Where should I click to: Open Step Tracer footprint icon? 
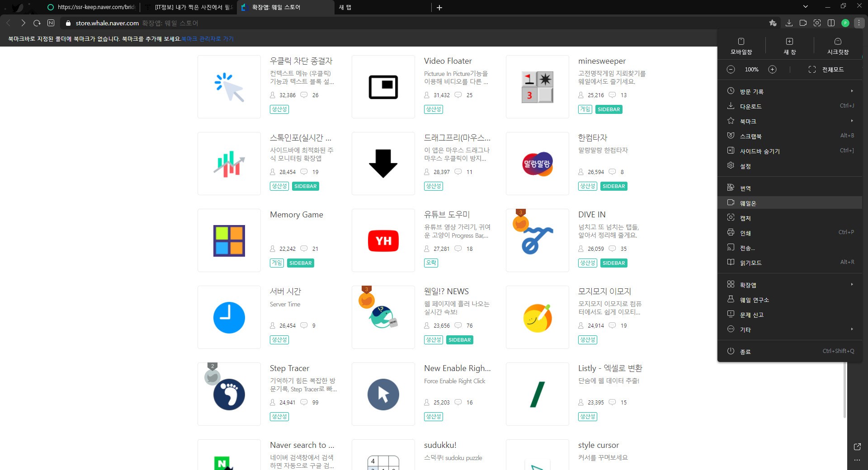pyautogui.click(x=229, y=394)
